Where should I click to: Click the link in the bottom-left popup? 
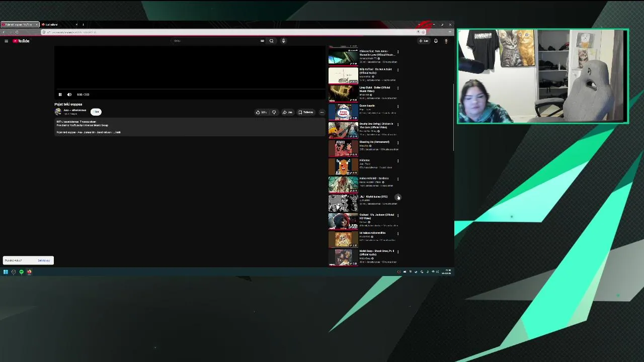point(44,260)
